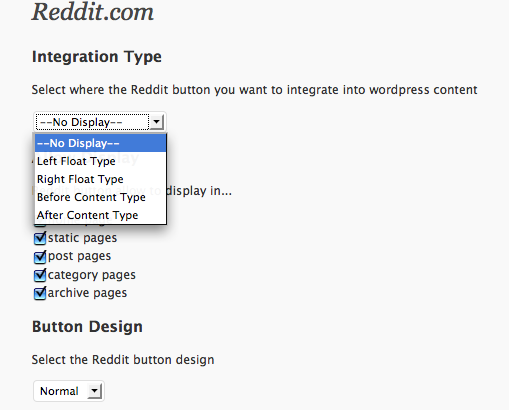509x410 pixels.
Task: Click the "Button Design" heading
Action: click(x=87, y=326)
